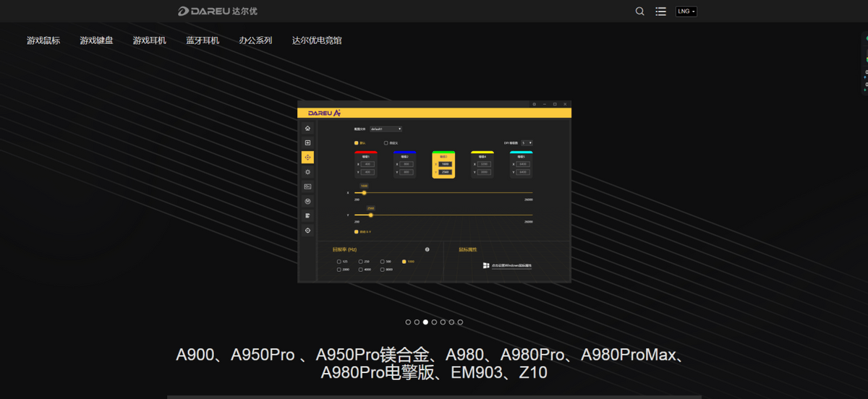868x399 pixels.
Task: Click the Windows mouse properties link
Action: point(512,265)
